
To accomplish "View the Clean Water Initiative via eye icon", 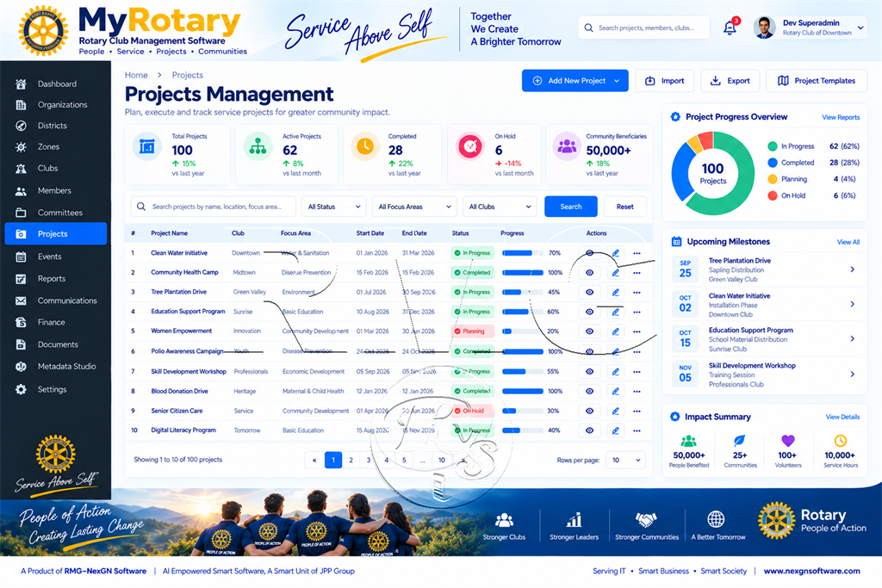I will tap(589, 253).
